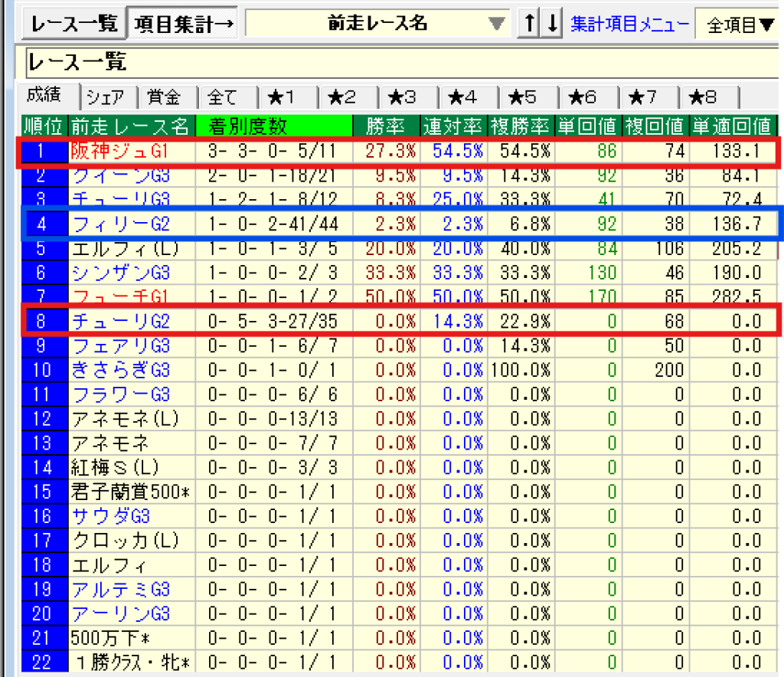Switch to the 成績 tab
Screen dimensions: 784x677
tap(47, 96)
